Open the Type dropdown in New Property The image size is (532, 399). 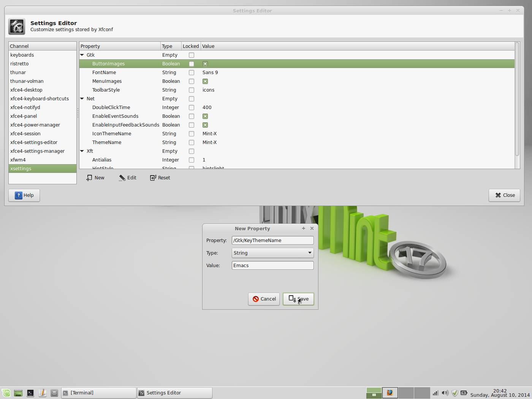[x=273, y=253]
